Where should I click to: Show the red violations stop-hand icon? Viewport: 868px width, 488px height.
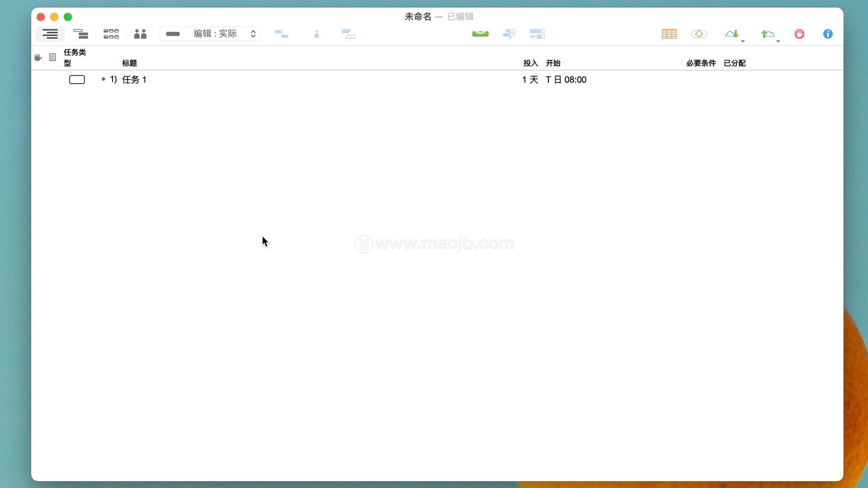[799, 34]
